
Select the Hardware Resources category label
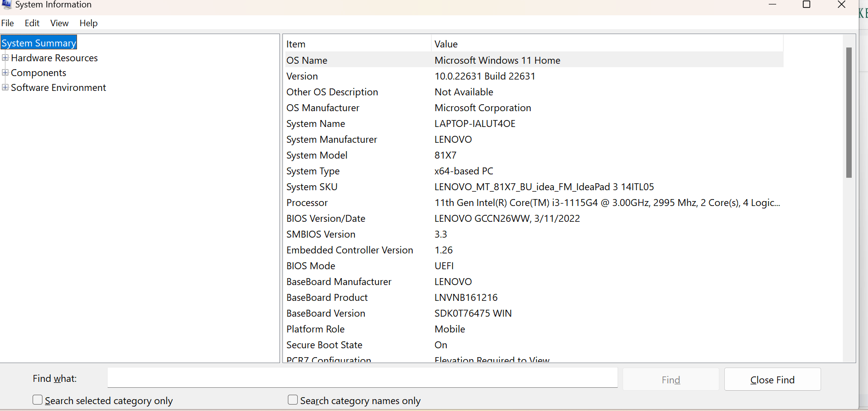click(x=54, y=58)
